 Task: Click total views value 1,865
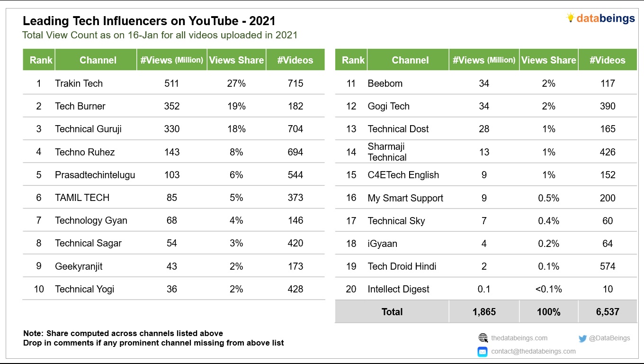tap(484, 312)
